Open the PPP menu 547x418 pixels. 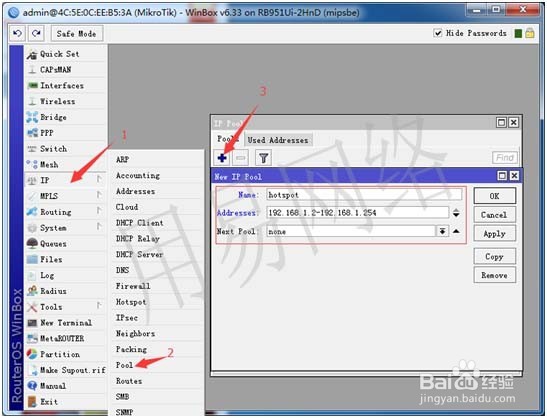point(66,133)
